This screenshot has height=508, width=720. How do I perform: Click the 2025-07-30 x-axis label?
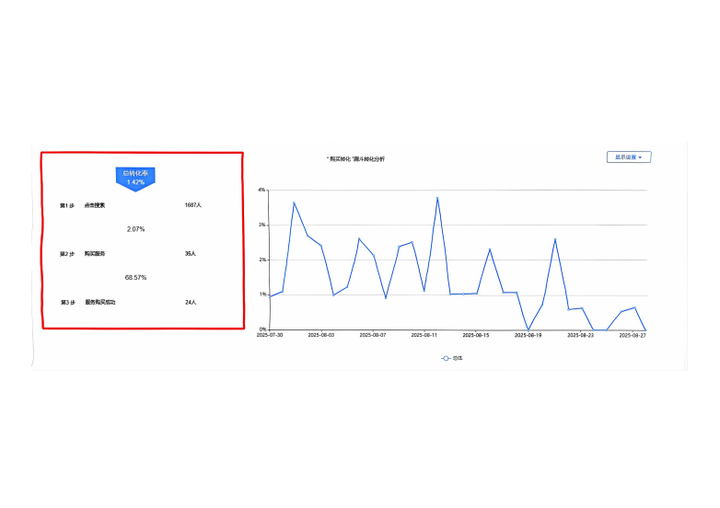click(270, 336)
